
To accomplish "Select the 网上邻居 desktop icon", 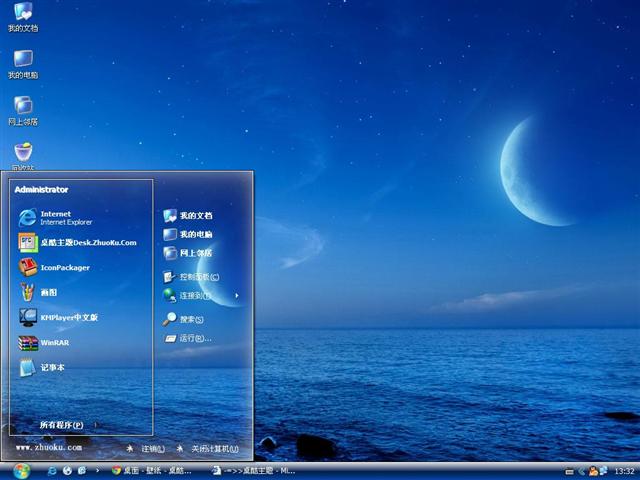I will (23, 110).
